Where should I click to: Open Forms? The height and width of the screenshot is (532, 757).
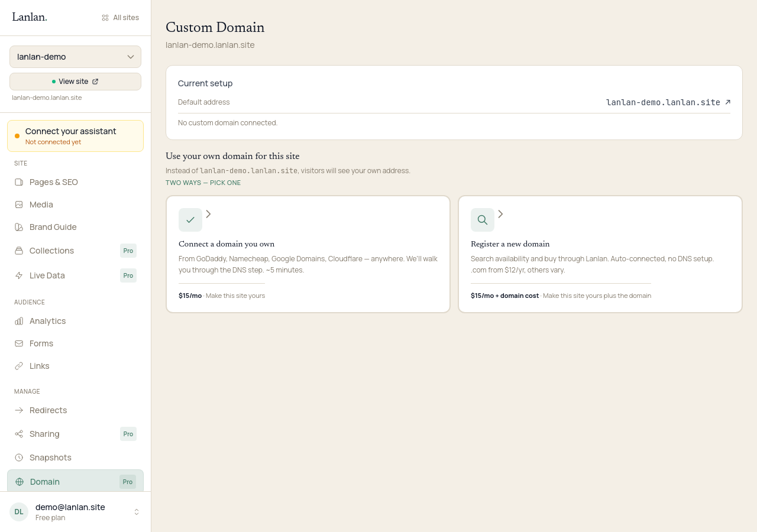[75, 343]
